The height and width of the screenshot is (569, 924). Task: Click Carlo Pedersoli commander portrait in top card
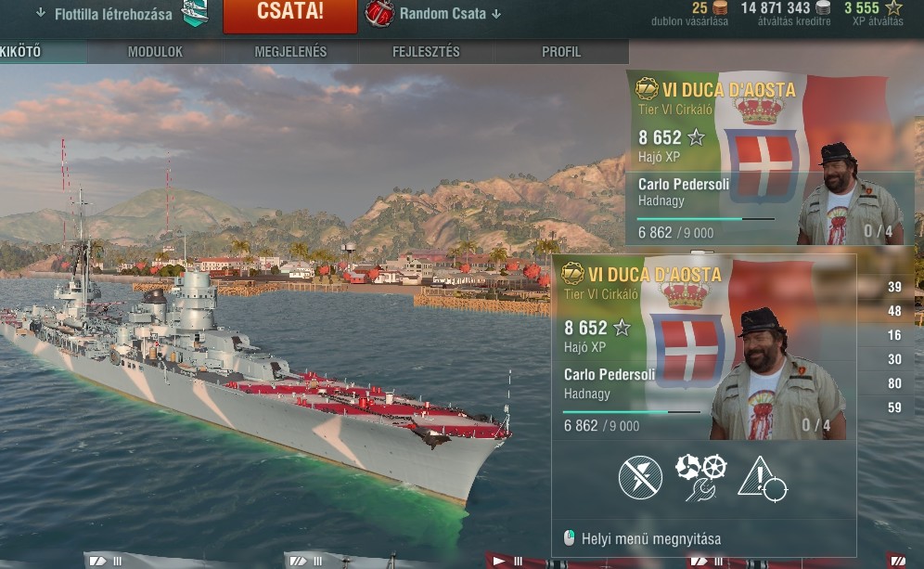[x=851, y=194]
